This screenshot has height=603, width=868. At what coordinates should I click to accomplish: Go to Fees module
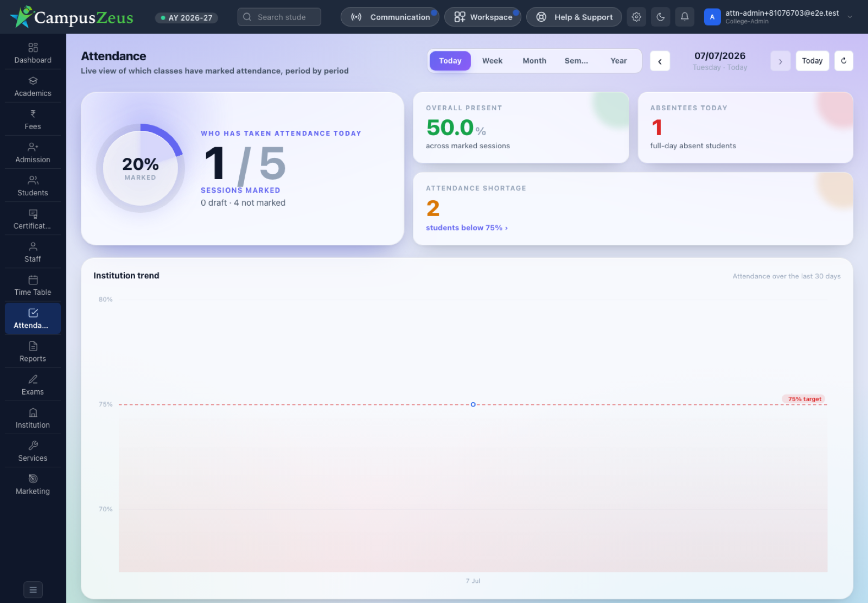tap(33, 119)
